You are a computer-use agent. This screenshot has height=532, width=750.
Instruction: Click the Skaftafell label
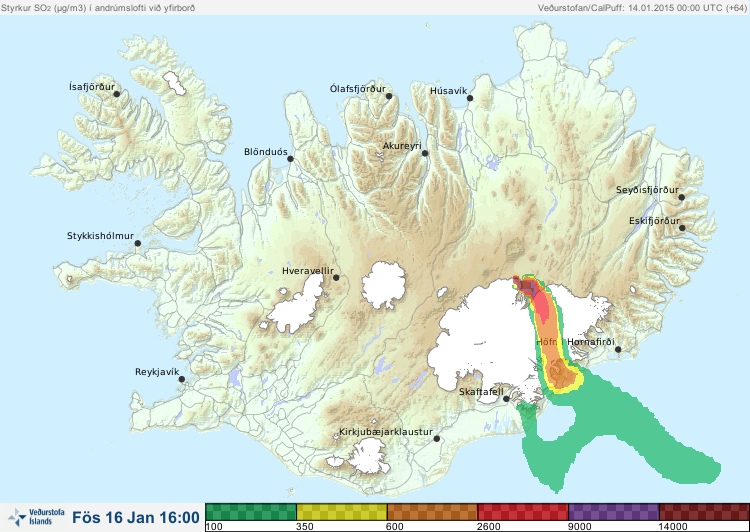(x=481, y=392)
